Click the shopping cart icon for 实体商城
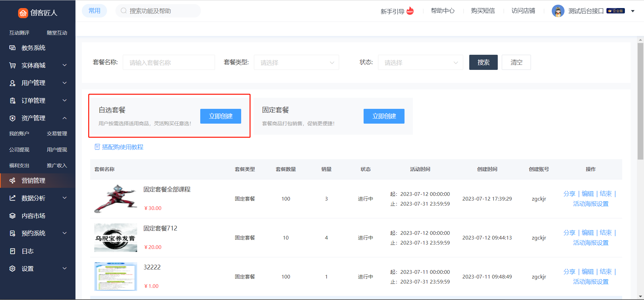Screen dimensions: 644x300 click(x=12, y=66)
